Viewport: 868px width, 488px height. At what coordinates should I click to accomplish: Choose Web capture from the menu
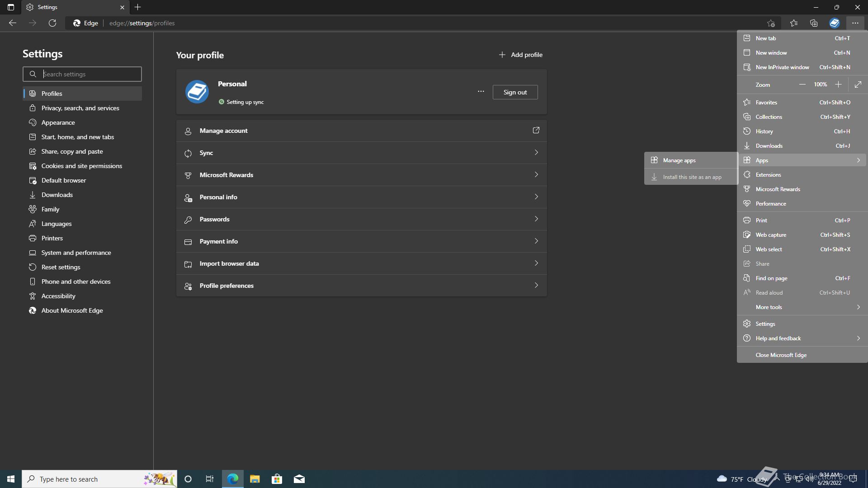click(802, 235)
